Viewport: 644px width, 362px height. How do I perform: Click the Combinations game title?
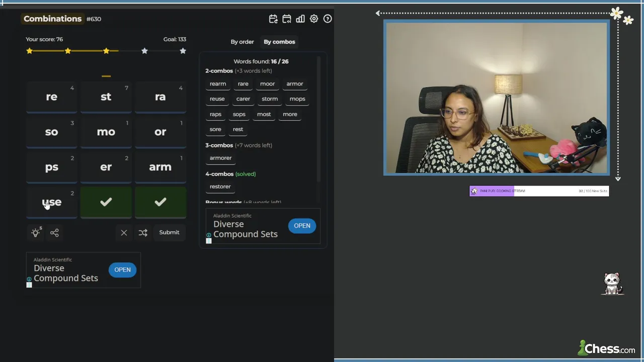(52, 19)
